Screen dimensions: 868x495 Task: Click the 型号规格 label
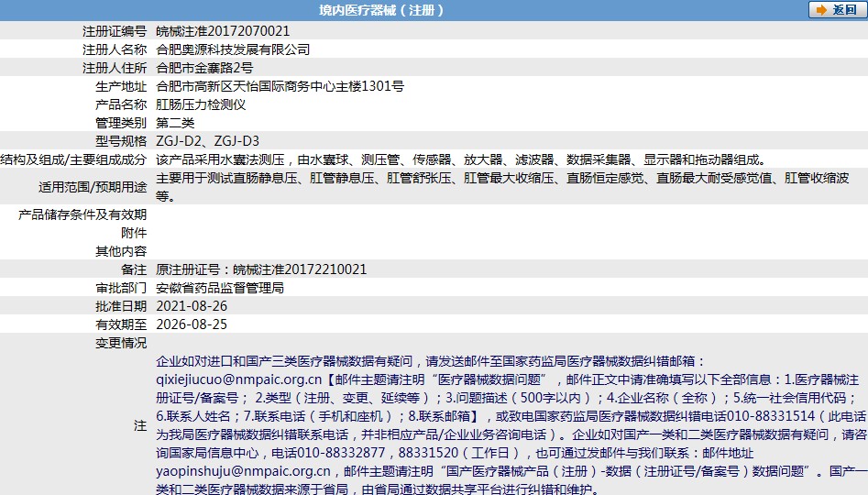[x=121, y=140]
